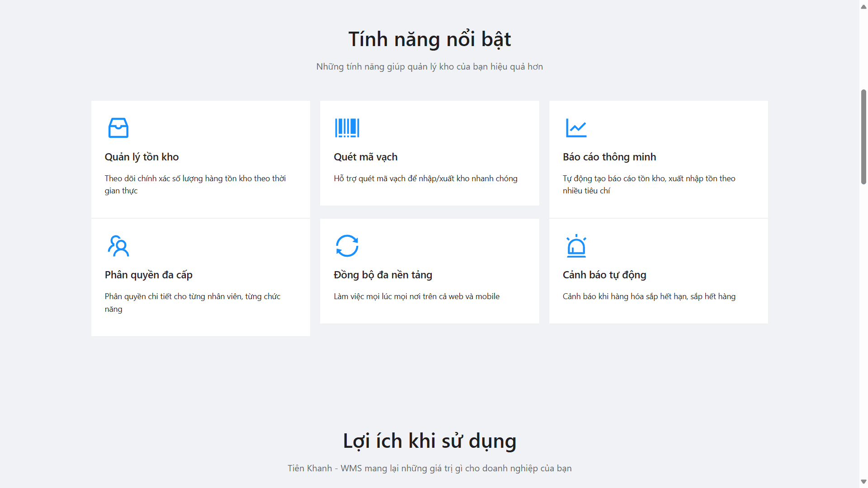Image resolution: width=868 pixels, height=488 pixels.
Task: Select the Quản lý tồn kho heading
Action: [x=142, y=157]
